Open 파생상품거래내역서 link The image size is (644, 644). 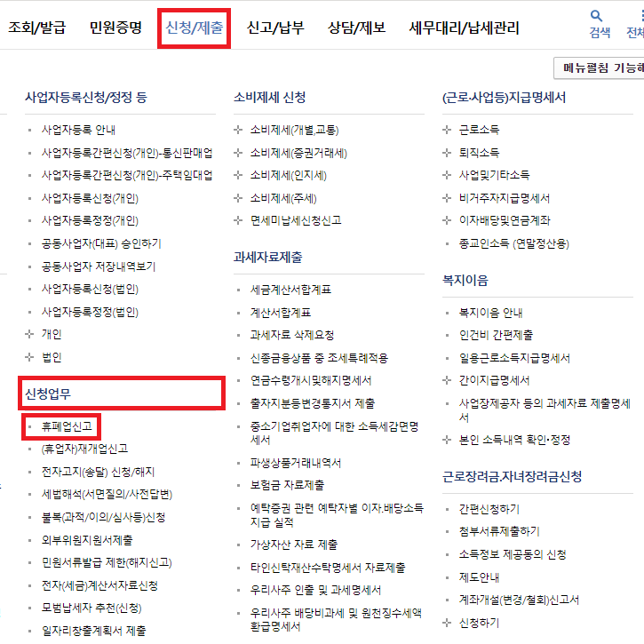point(296,464)
